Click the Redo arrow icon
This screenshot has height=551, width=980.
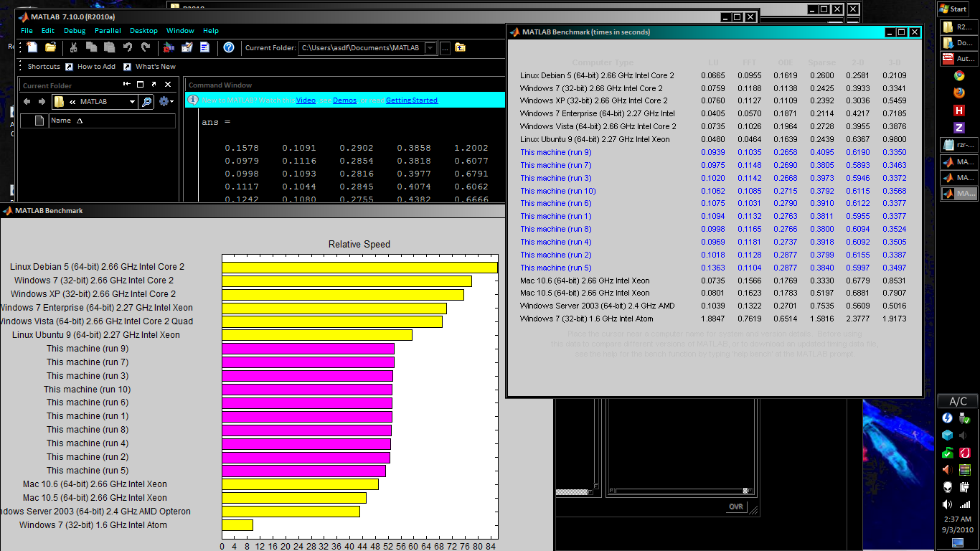point(146,47)
